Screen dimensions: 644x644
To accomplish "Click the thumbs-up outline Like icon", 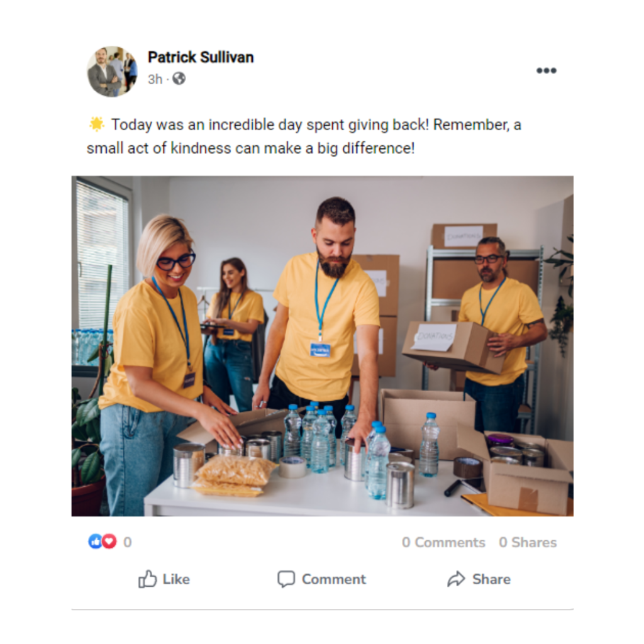I will click(x=147, y=579).
